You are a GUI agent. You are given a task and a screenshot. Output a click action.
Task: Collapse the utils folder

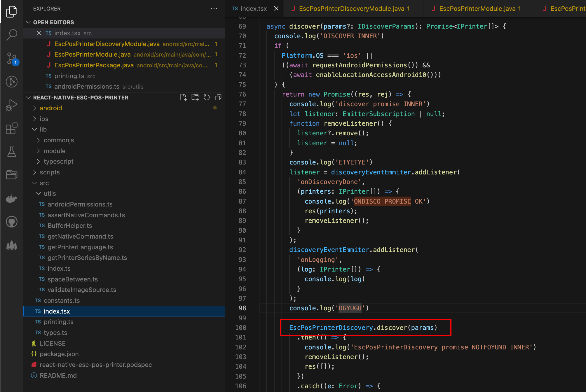pyautogui.click(x=50, y=194)
